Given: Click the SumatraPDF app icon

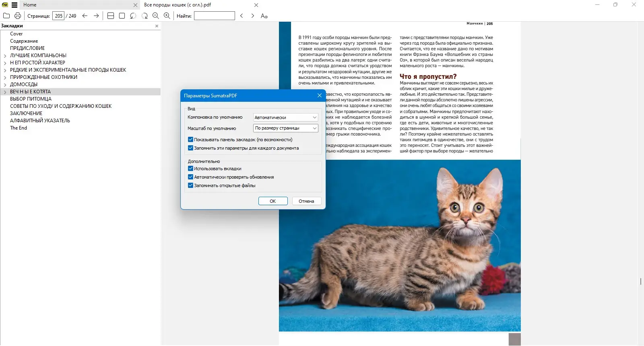Looking at the screenshot, I should pyautogui.click(x=5, y=5).
